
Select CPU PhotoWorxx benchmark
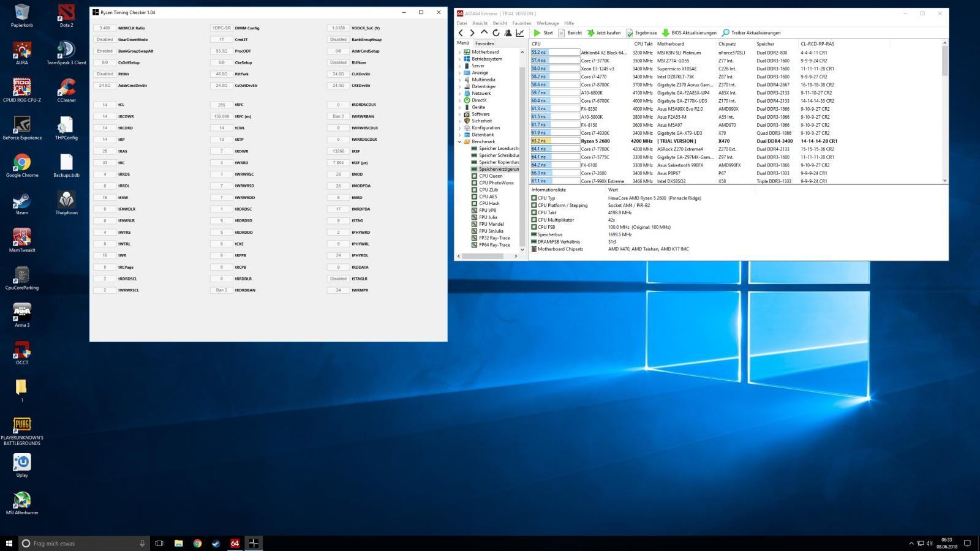tap(496, 183)
